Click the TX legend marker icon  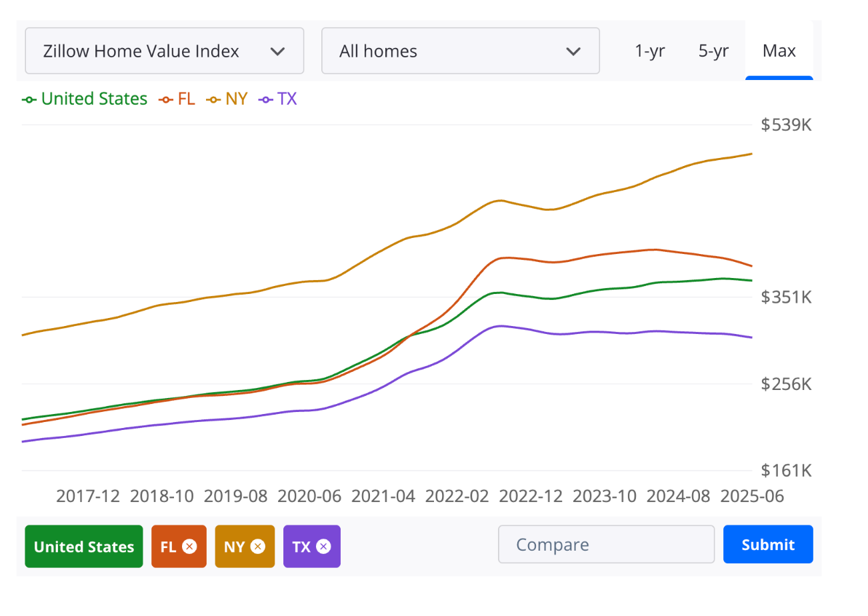[265, 99]
